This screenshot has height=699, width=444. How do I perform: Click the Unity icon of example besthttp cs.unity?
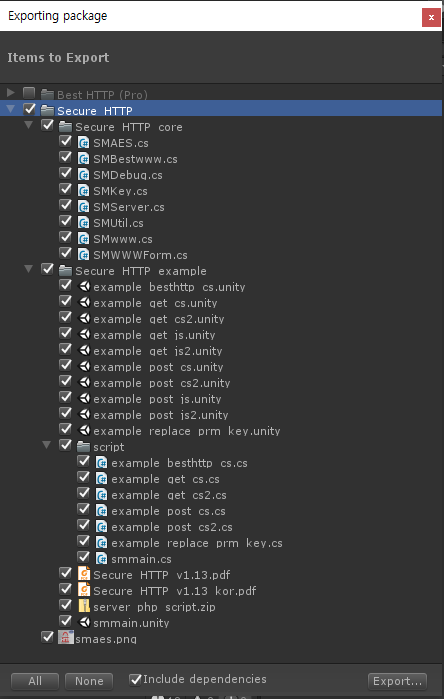click(84, 287)
